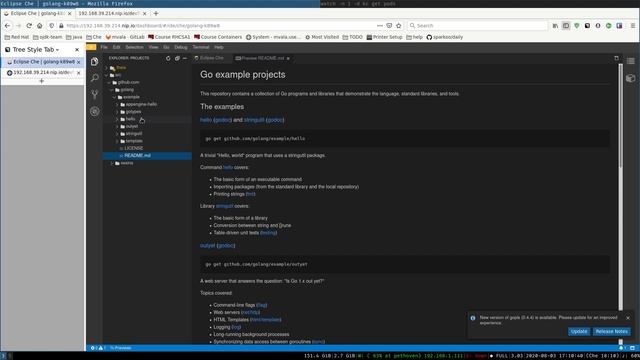Click the page actions ellipsis in address bar
640x360 pixels.
[380, 25]
